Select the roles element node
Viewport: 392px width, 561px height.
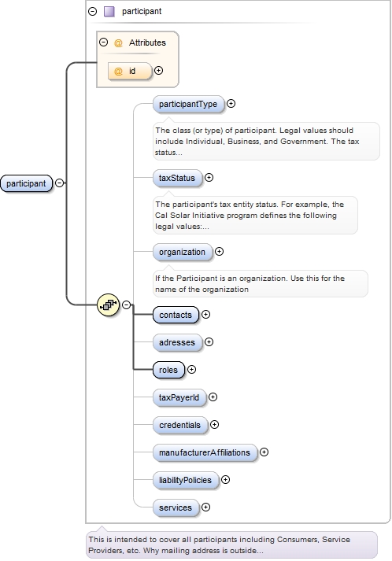point(168,370)
